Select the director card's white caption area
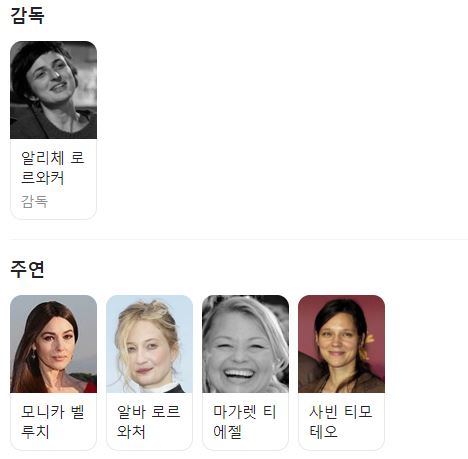This screenshot has width=468, height=459. tap(53, 179)
